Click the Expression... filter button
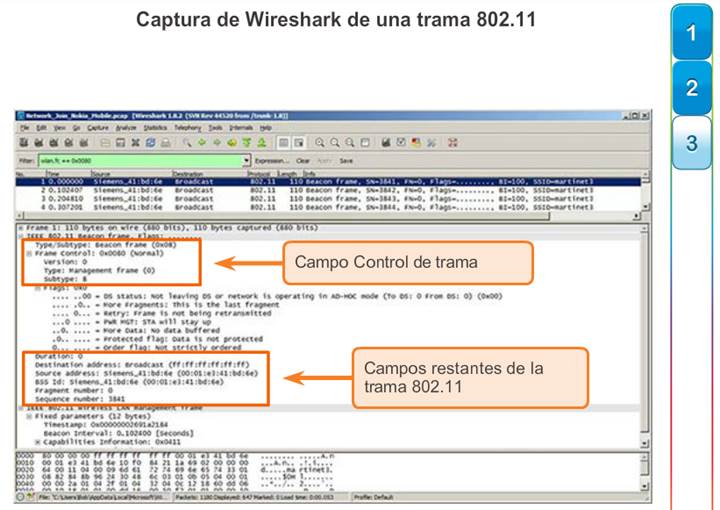720x510 pixels. [x=272, y=161]
